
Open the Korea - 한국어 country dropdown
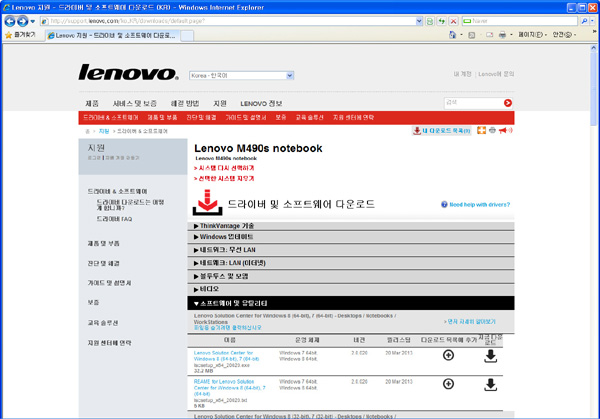tap(241, 75)
